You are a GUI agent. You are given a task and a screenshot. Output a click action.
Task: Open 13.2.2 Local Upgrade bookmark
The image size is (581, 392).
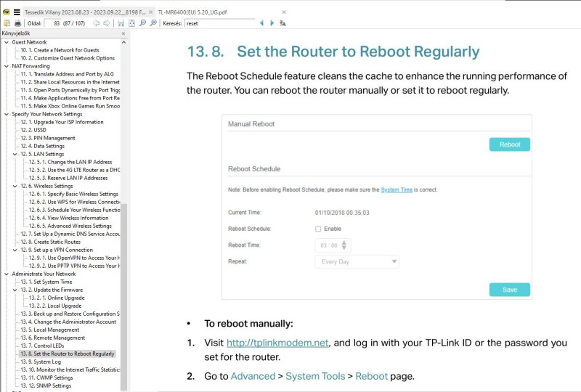[x=55, y=306]
